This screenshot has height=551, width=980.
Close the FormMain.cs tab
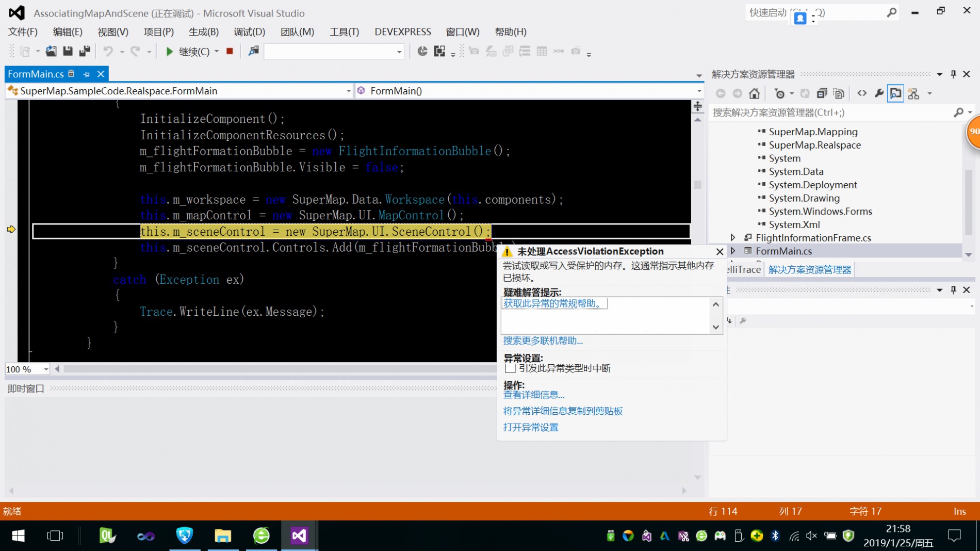click(101, 74)
